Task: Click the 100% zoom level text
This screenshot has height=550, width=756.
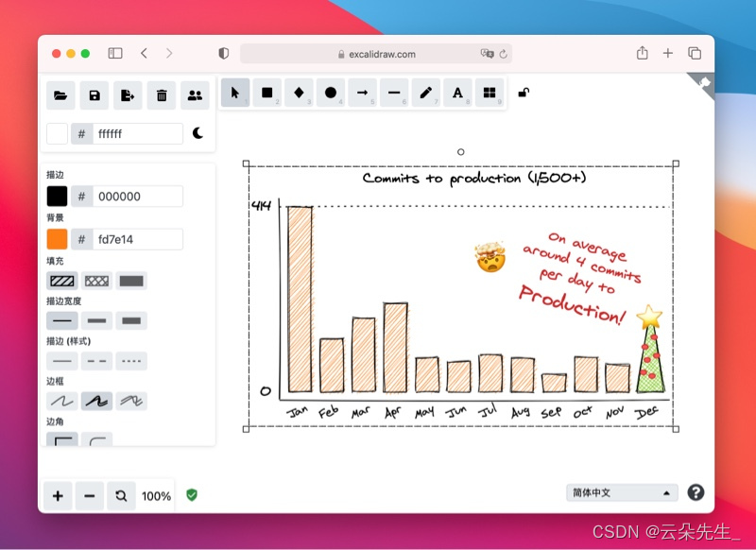Action: pos(156,496)
